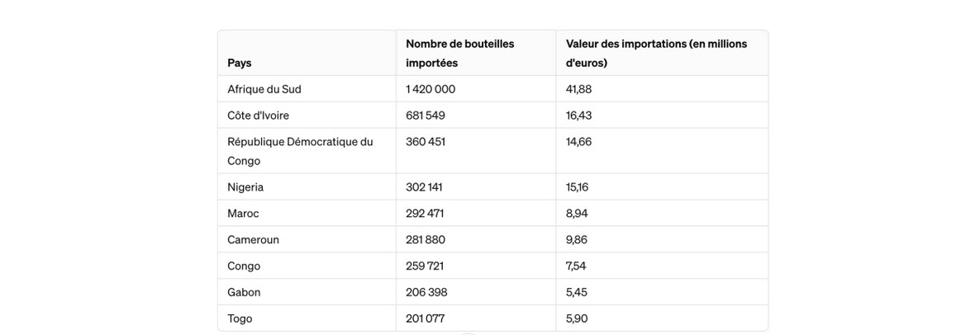Click the "Pays" column header

pos(240,63)
